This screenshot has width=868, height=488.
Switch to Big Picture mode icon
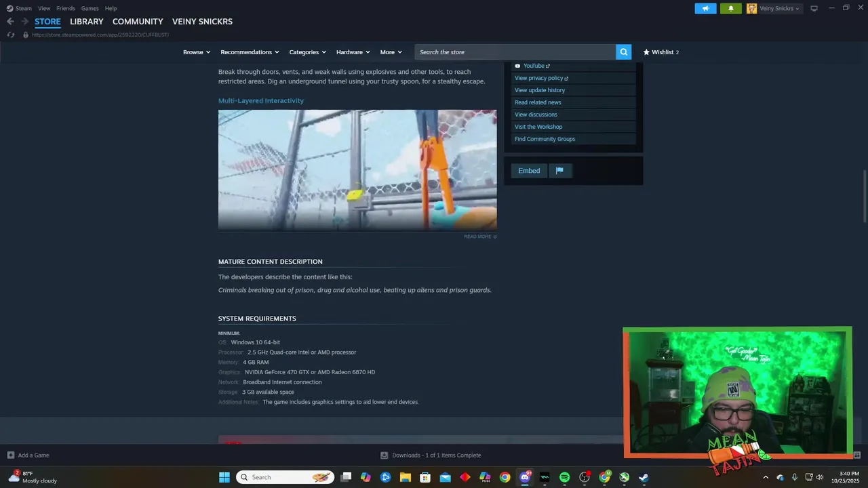pos(814,8)
